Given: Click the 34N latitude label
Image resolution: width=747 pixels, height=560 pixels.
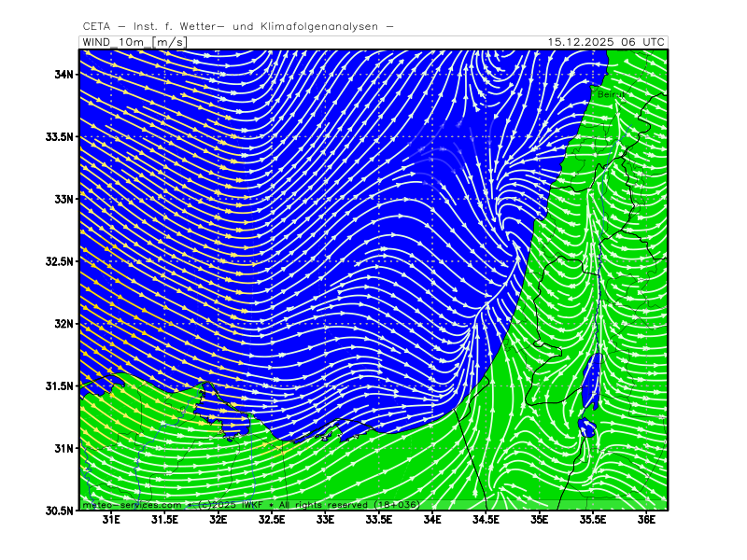Looking at the screenshot, I should [63, 75].
